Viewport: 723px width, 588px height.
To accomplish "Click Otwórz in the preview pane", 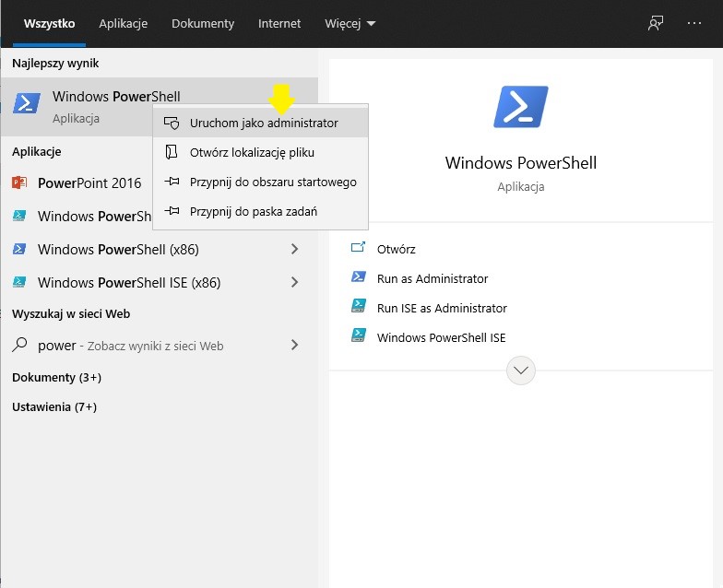I will (396, 249).
